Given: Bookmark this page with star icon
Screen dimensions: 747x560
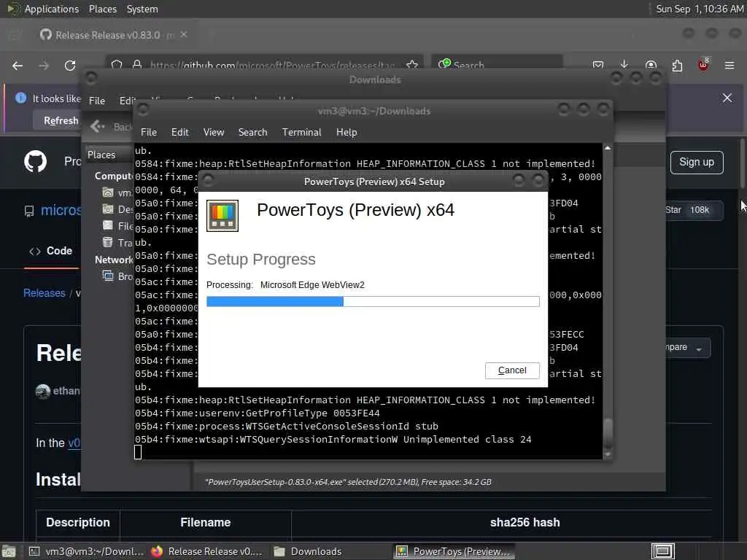Looking at the screenshot, I should 412,65.
